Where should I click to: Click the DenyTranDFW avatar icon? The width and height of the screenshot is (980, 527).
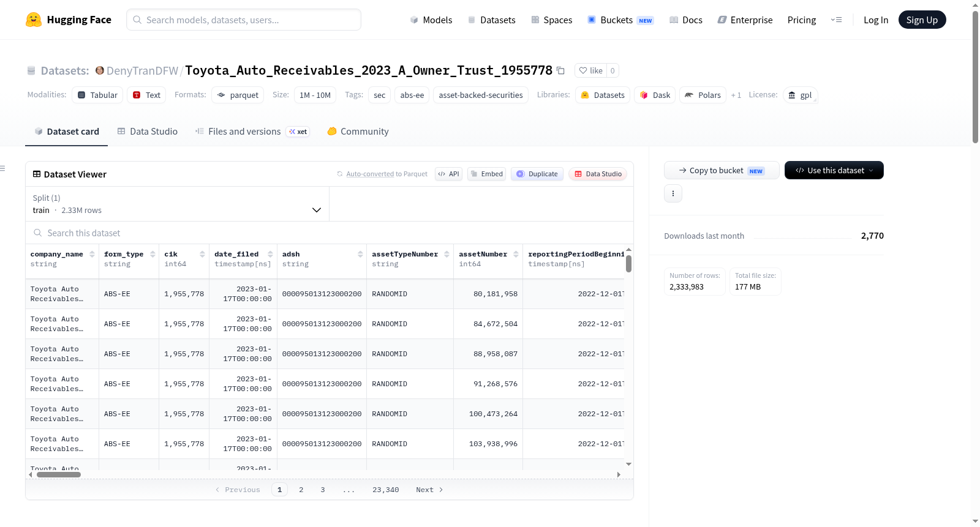(100, 70)
